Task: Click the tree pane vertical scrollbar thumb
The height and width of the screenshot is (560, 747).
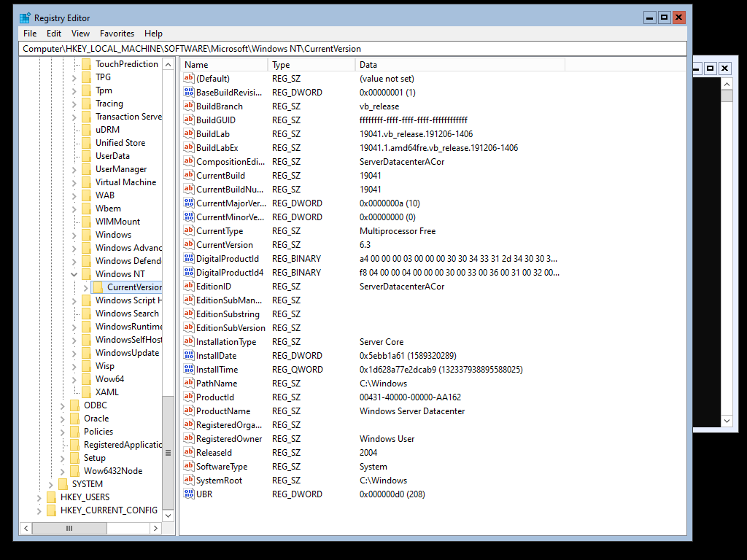Action: (169, 452)
